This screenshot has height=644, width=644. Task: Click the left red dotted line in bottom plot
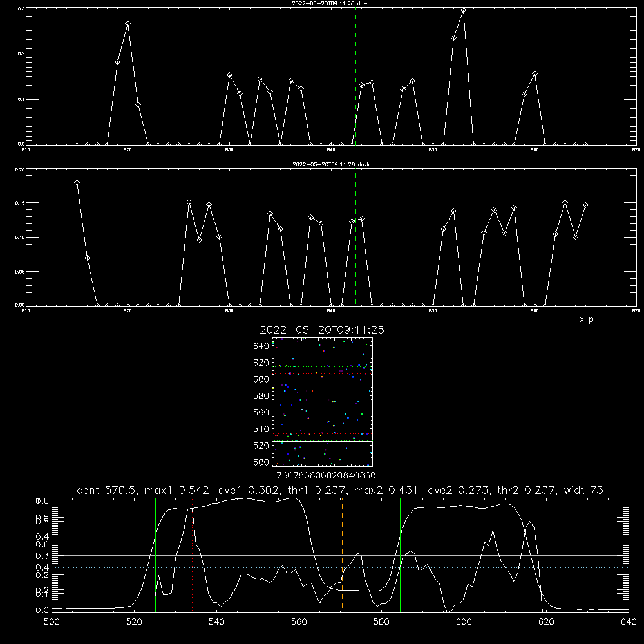click(192, 554)
